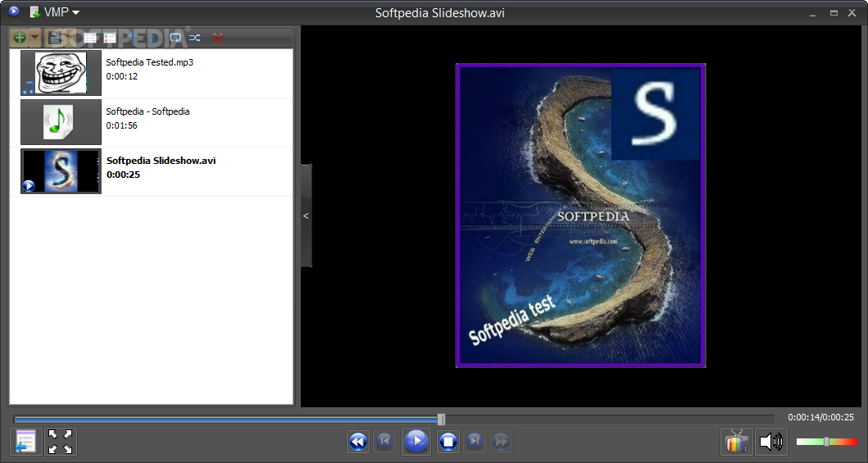Click the seek bar position handle
This screenshot has width=868, height=463.
[x=441, y=420]
